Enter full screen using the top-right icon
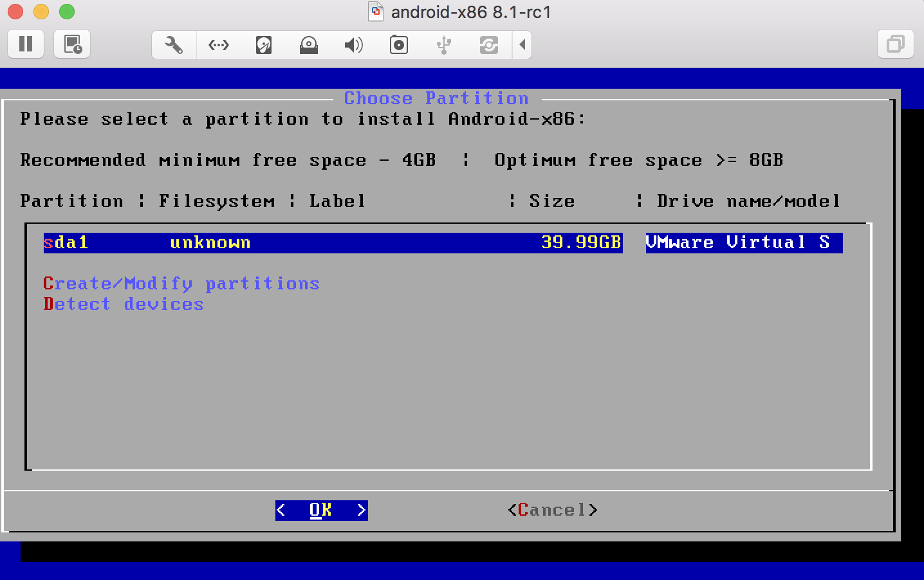Image resolution: width=924 pixels, height=580 pixels. click(895, 44)
